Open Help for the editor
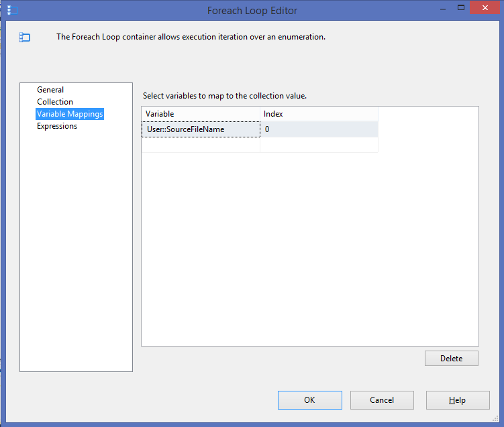This screenshot has height=427, width=504. click(457, 400)
